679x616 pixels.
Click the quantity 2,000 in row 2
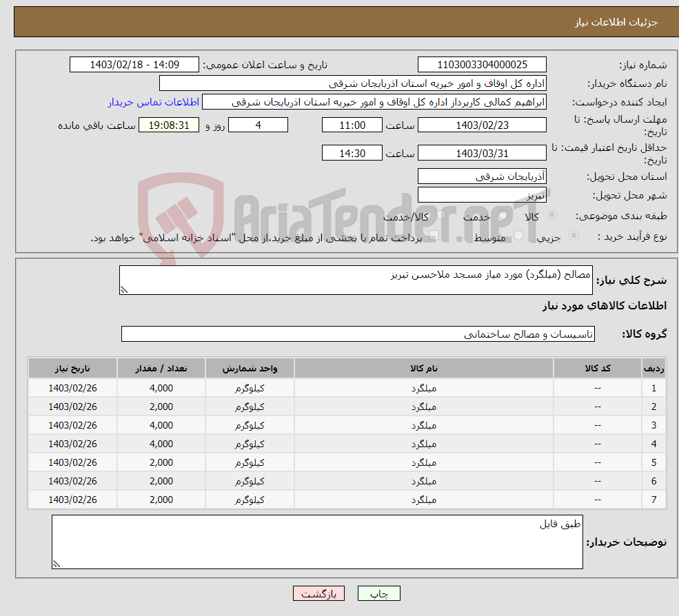[x=161, y=407]
